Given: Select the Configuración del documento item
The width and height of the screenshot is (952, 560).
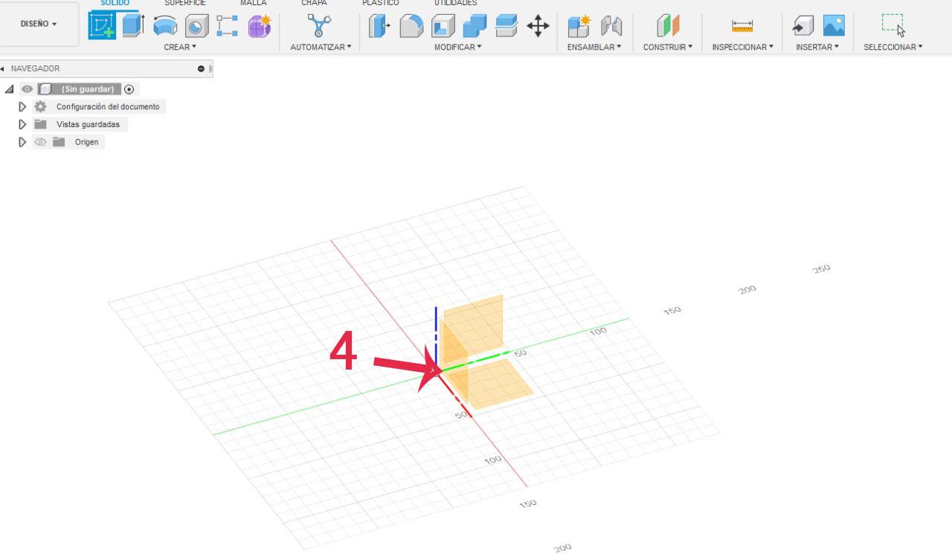Looking at the screenshot, I should [108, 106].
